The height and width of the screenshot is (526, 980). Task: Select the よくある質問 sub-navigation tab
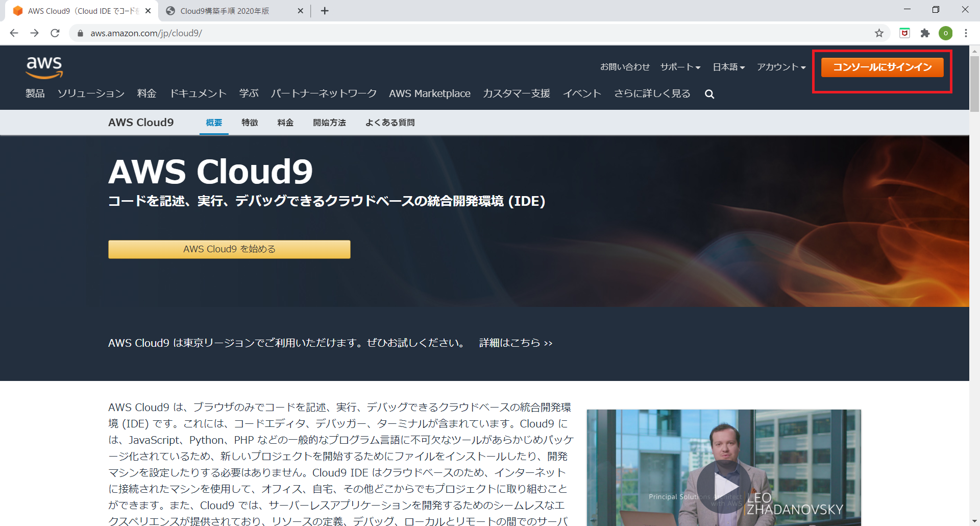tap(390, 123)
